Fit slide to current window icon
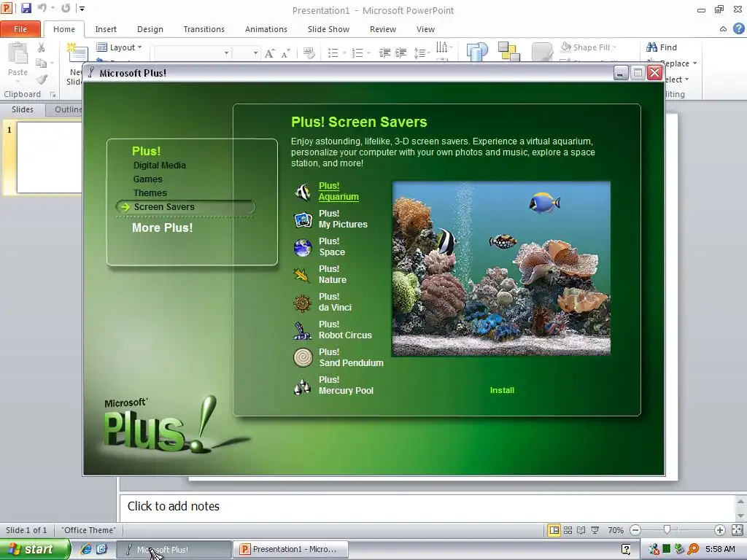Image resolution: width=747 pixels, height=560 pixels. pos(737,530)
